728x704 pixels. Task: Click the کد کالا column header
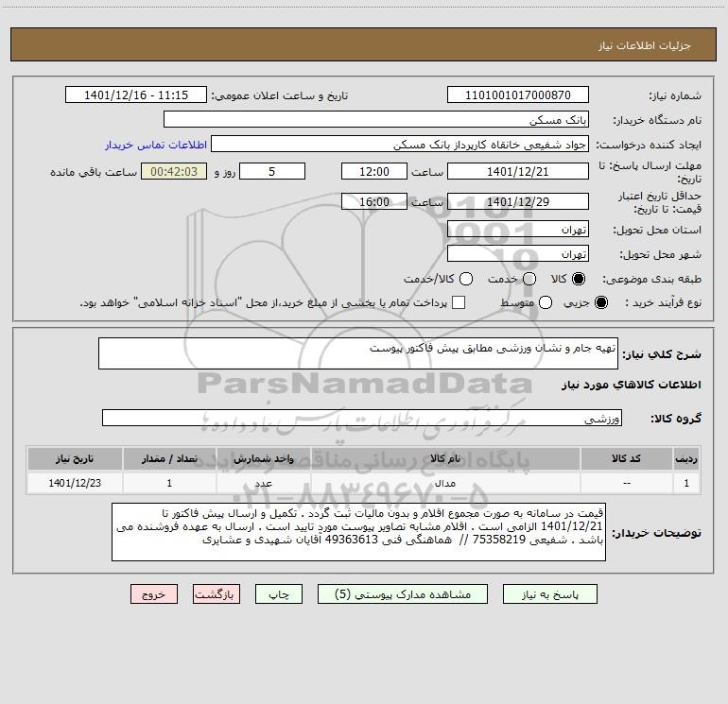(626, 458)
